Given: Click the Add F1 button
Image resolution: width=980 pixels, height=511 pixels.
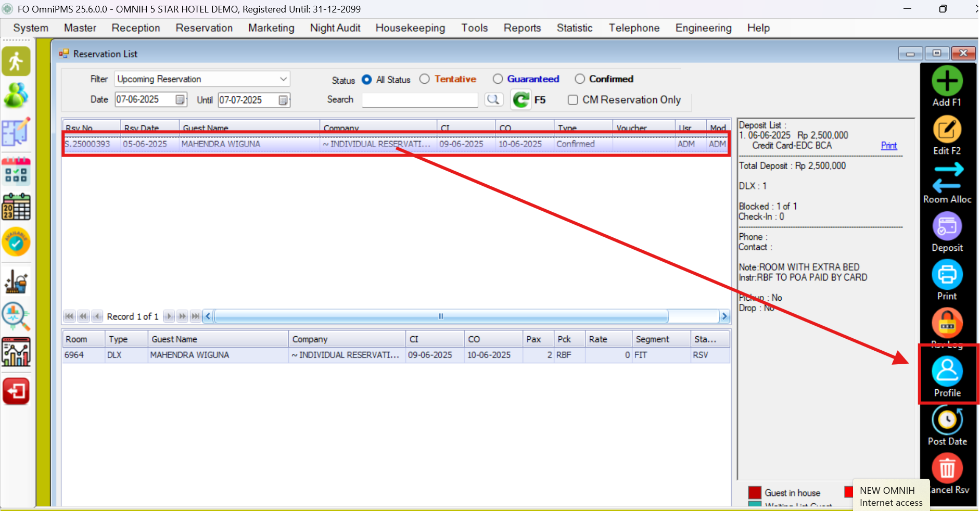Looking at the screenshot, I should pyautogui.click(x=947, y=86).
